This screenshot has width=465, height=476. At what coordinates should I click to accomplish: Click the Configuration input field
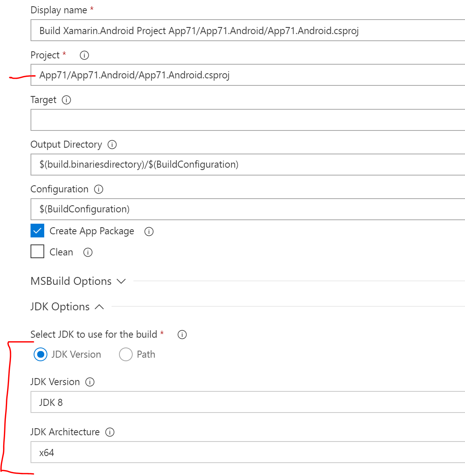[x=248, y=209]
